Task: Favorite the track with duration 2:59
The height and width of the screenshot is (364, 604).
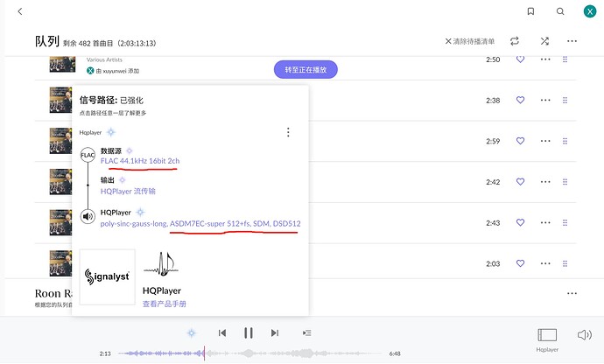Action: point(521,141)
